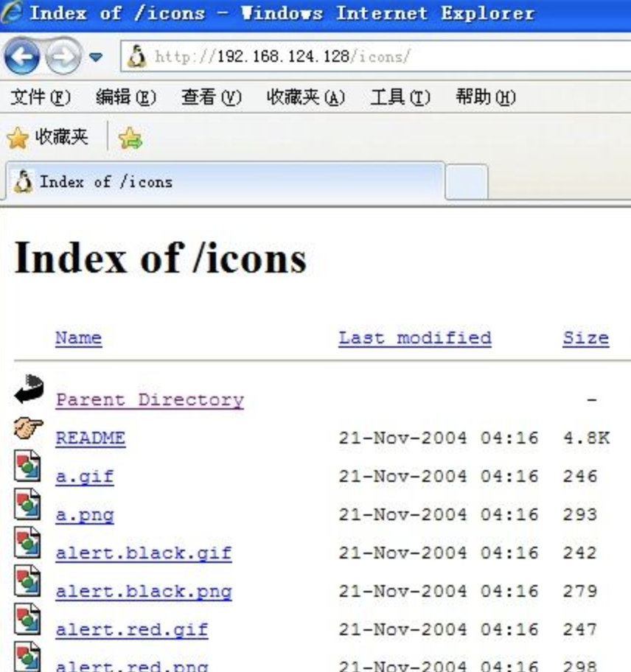Open the a.gif file link
The height and width of the screenshot is (672, 631).
coord(85,477)
